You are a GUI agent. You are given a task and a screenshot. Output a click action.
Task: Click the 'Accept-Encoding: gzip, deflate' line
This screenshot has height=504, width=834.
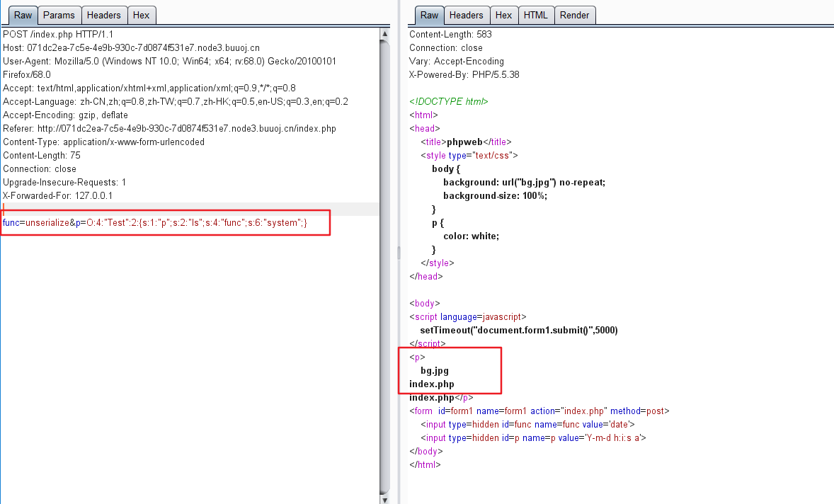point(65,115)
